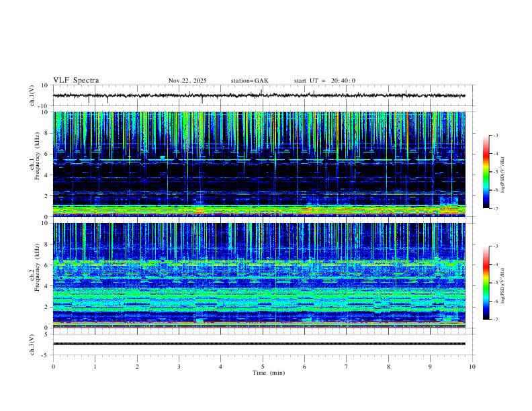
Task: Click the time axis tick "5" at center
Action: pyautogui.click(x=263, y=367)
